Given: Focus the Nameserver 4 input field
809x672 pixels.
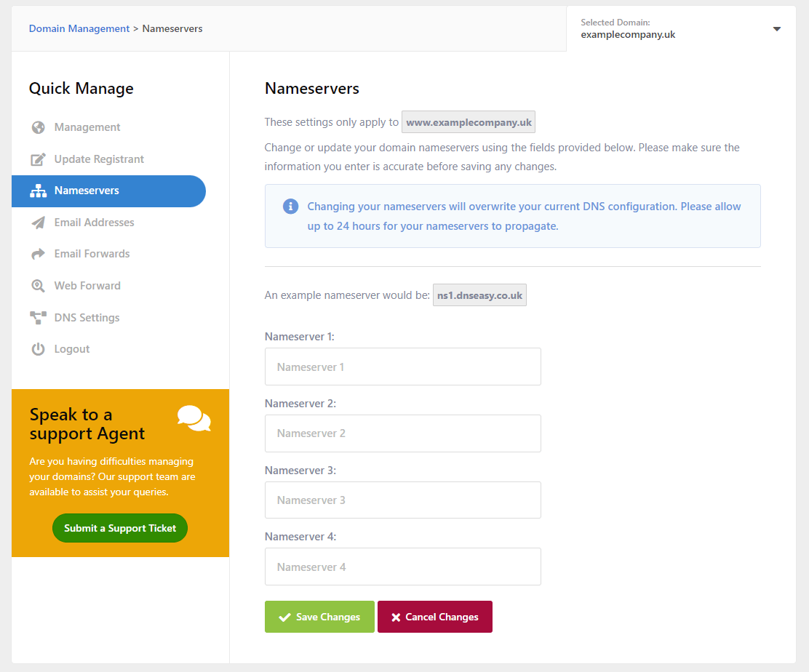Looking at the screenshot, I should (403, 567).
